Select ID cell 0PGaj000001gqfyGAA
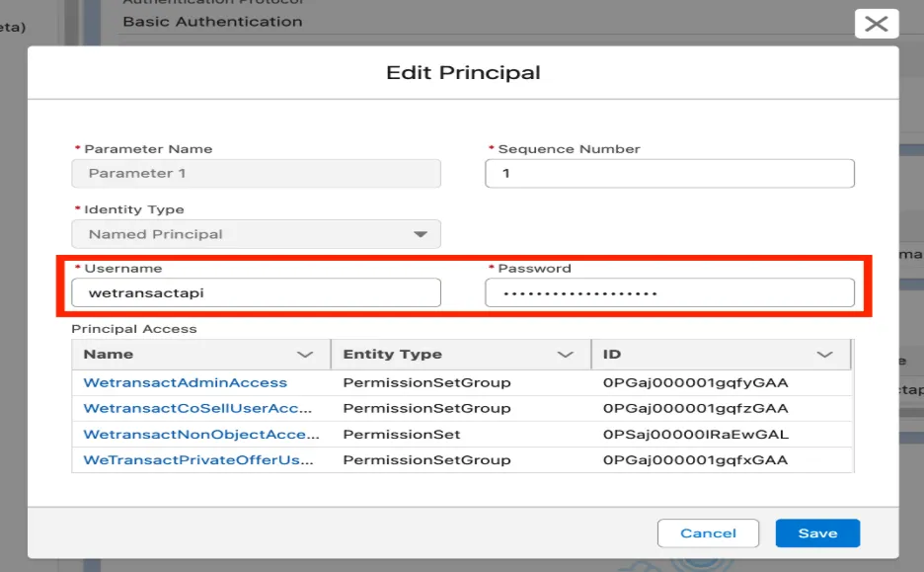The image size is (924, 572). [695, 382]
